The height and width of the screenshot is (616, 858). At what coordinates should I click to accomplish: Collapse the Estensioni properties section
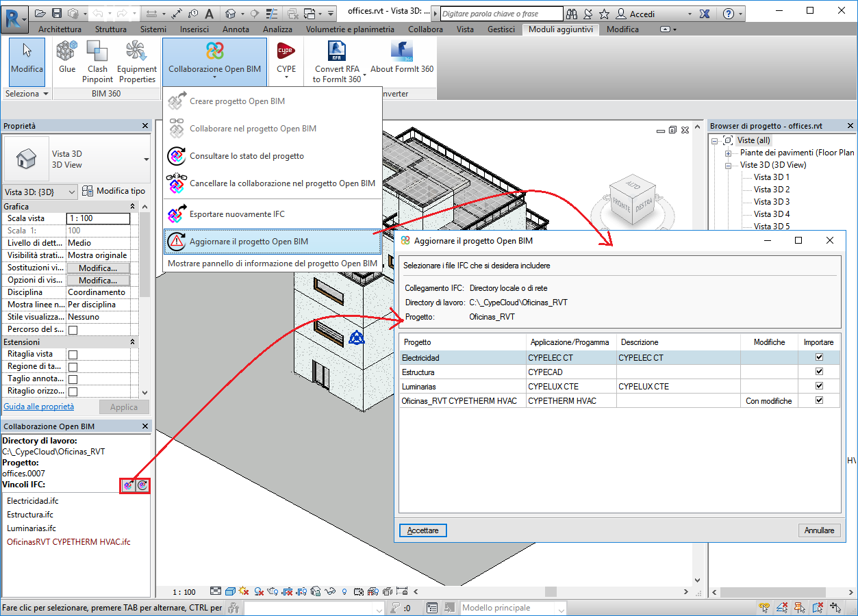132,342
